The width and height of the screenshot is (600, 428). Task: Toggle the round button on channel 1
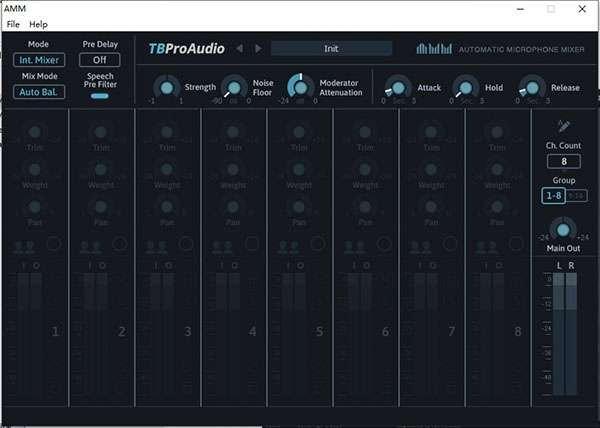pyautogui.click(x=54, y=244)
